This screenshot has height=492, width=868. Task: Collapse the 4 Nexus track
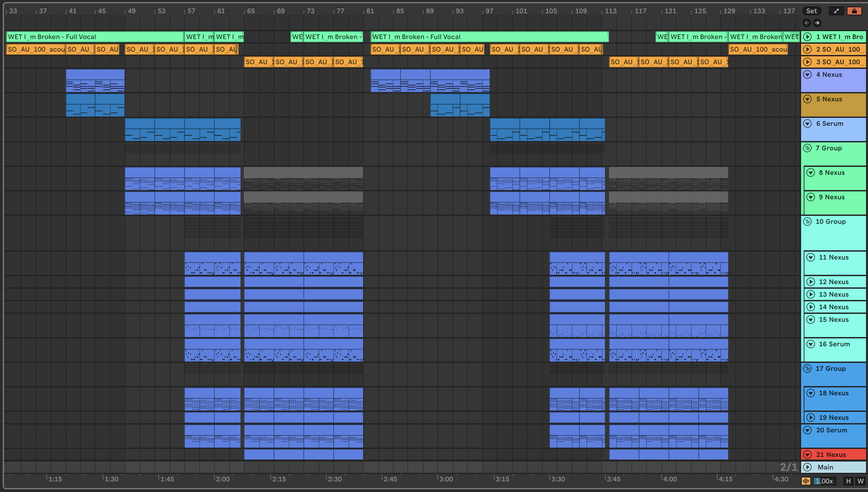[807, 75]
